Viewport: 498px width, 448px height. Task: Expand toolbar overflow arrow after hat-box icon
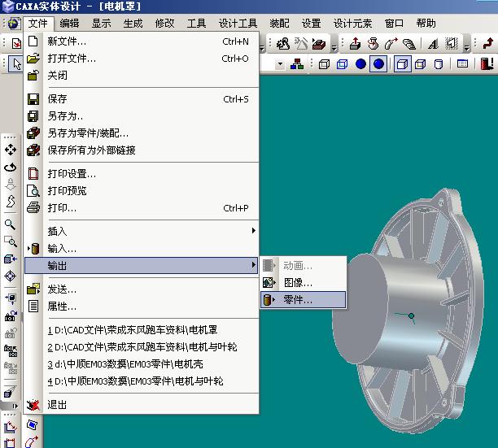coord(334,48)
